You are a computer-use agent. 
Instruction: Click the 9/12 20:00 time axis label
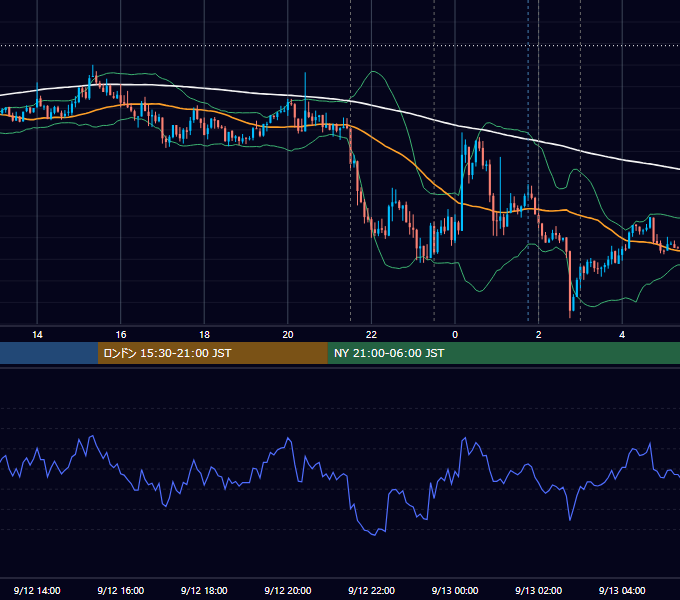(288, 590)
